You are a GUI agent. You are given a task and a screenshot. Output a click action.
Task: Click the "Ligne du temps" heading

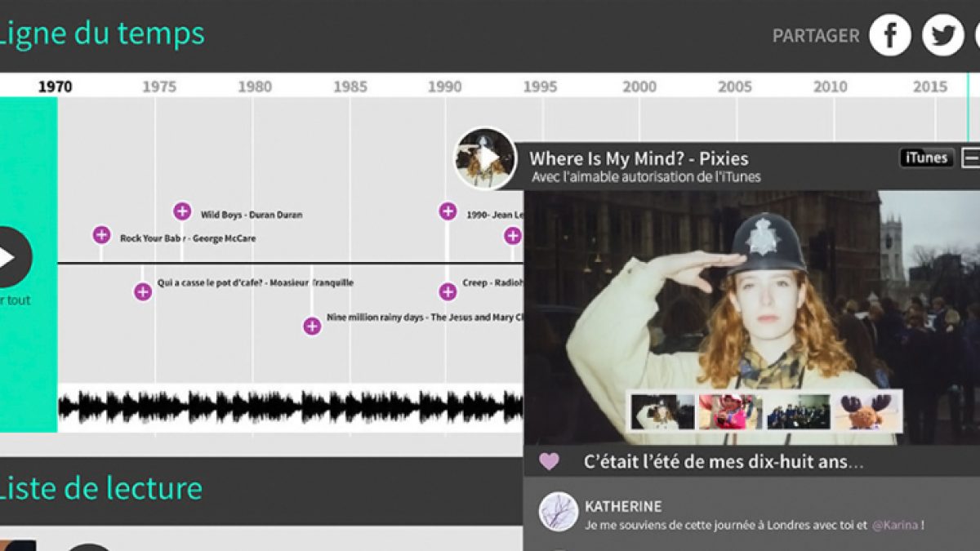102,34
